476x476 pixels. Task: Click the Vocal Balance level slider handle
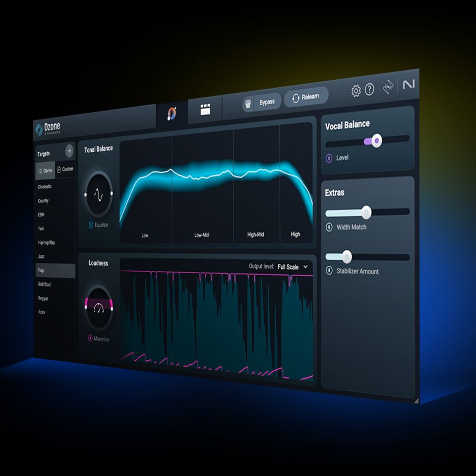[376, 141]
